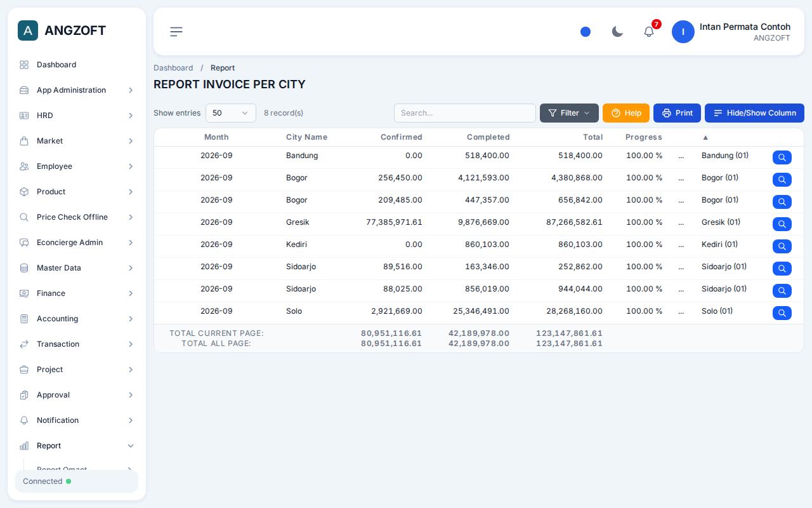
Task: Click the blue theme color dot
Action: pyautogui.click(x=586, y=32)
